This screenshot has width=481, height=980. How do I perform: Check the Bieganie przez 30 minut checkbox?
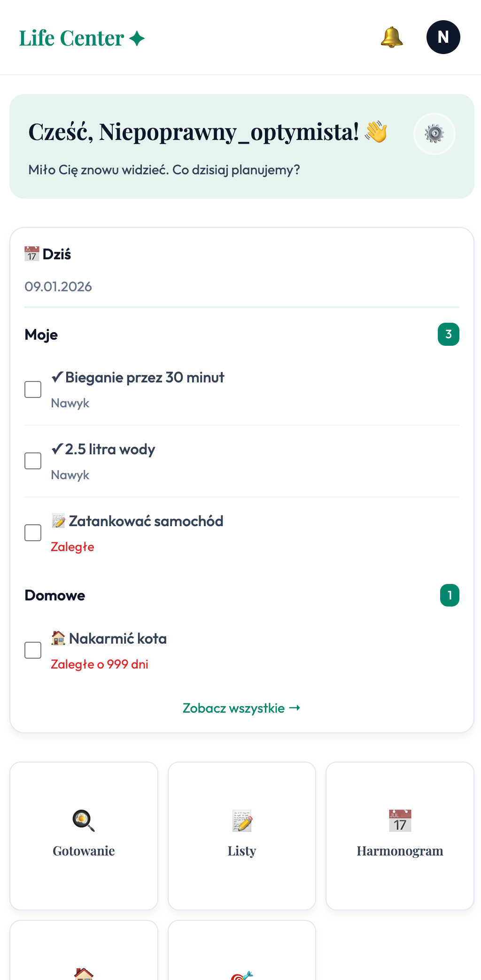(x=33, y=389)
